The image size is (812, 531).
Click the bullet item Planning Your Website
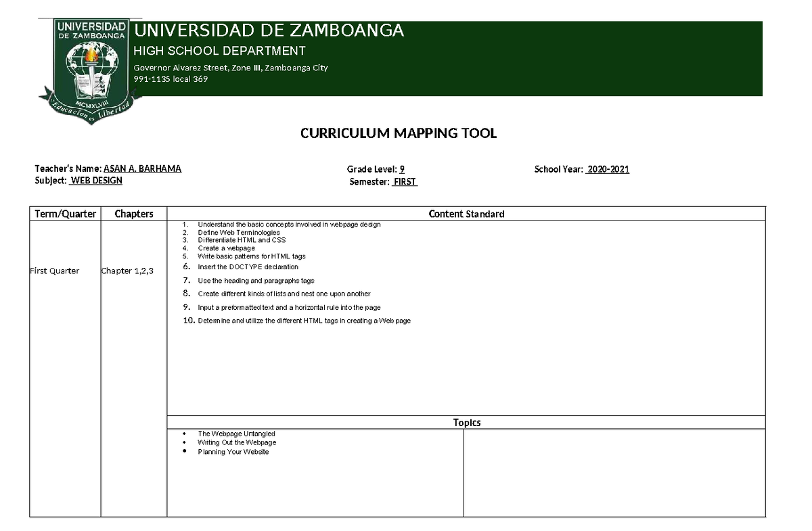point(233,451)
